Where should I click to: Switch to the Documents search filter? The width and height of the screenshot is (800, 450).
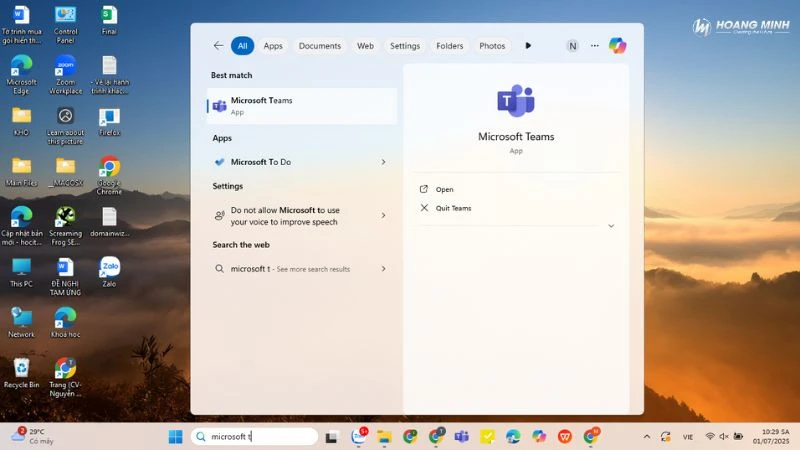tap(320, 45)
